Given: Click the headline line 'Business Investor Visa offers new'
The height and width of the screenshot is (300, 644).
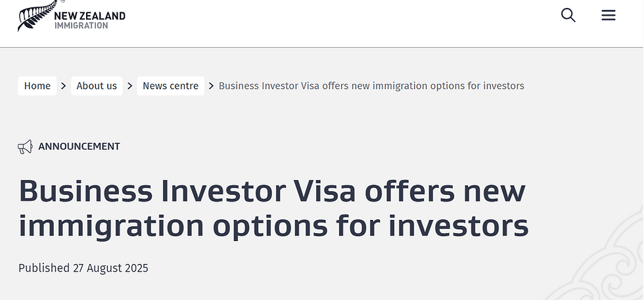Looking at the screenshot, I should pyautogui.click(x=272, y=192).
